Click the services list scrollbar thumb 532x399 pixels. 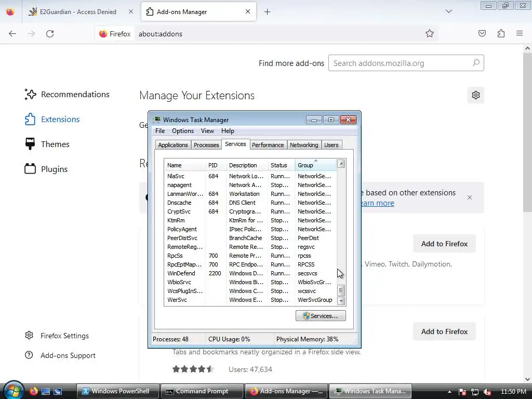[341, 290]
